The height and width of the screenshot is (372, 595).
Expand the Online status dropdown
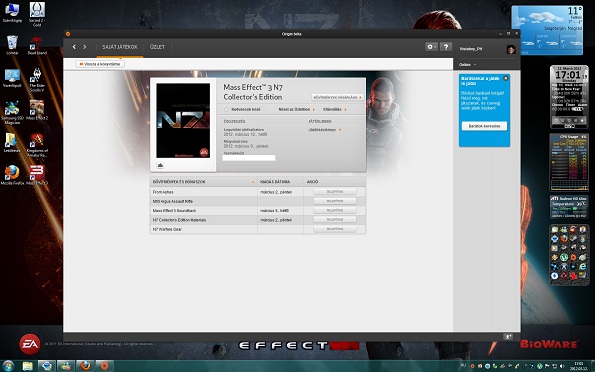tap(468, 65)
